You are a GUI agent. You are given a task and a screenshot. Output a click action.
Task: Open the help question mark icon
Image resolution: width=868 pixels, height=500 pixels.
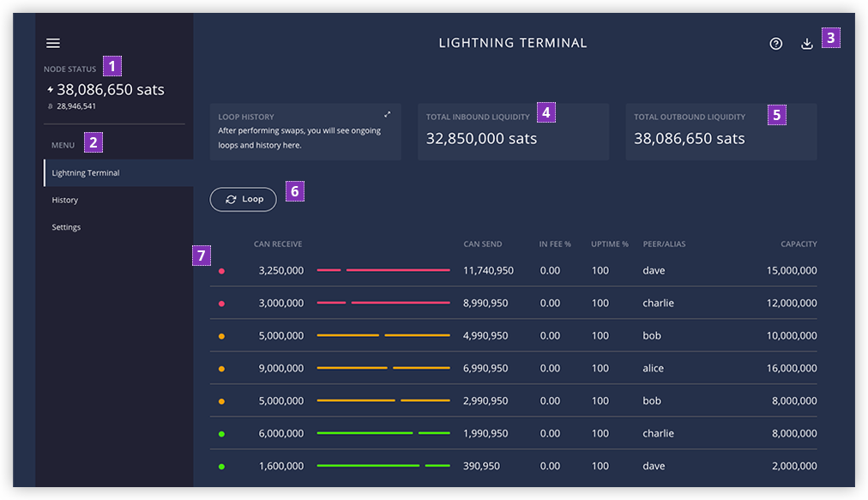[776, 44]
